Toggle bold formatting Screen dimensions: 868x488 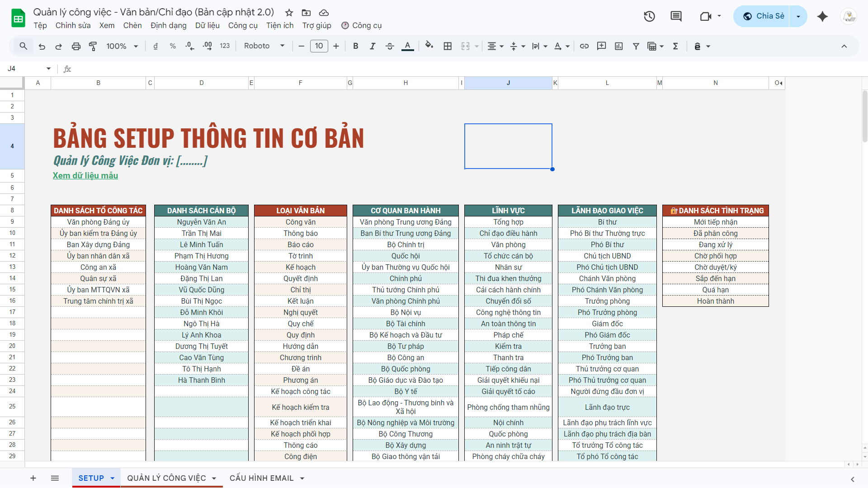(356, 46)
